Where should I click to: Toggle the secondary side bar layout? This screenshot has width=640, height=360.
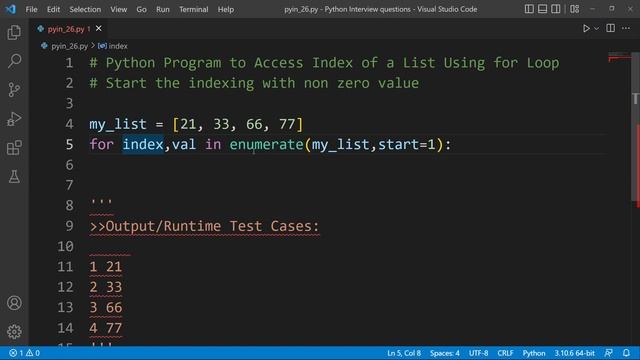pos(556,9)
